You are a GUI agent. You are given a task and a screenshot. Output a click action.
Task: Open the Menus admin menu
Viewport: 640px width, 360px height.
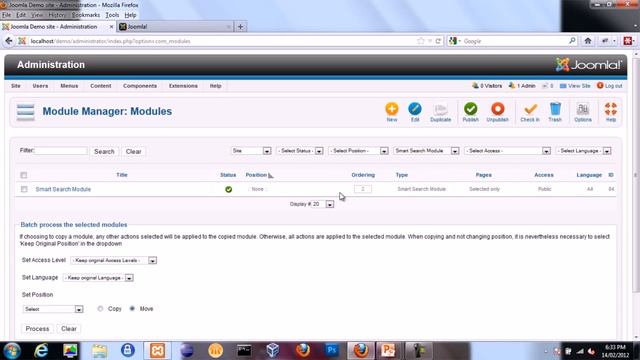click(69, 86)
